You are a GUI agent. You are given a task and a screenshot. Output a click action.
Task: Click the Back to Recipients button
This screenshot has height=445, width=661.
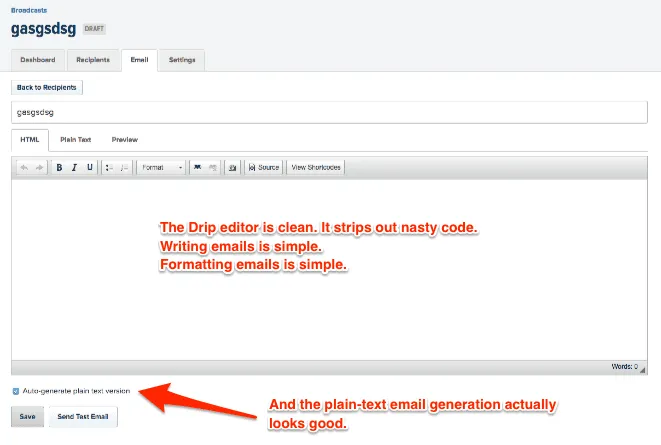[47, 88]
